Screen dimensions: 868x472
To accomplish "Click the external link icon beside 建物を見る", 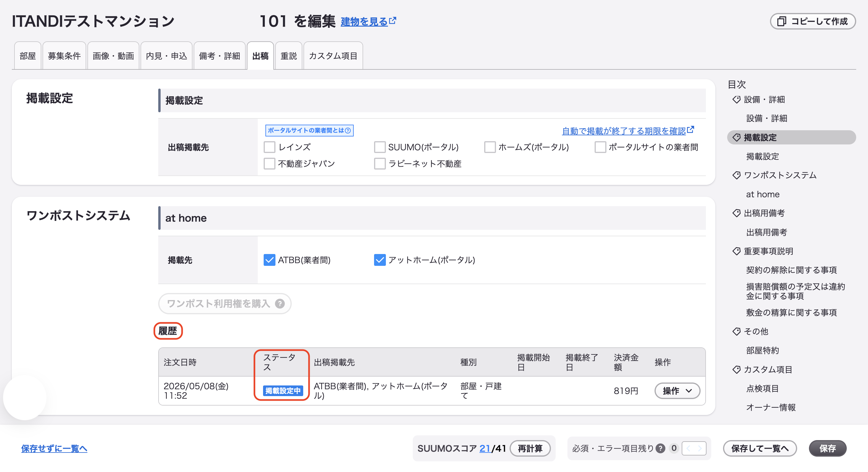I will pyautogui.click(x=393, y=21).
